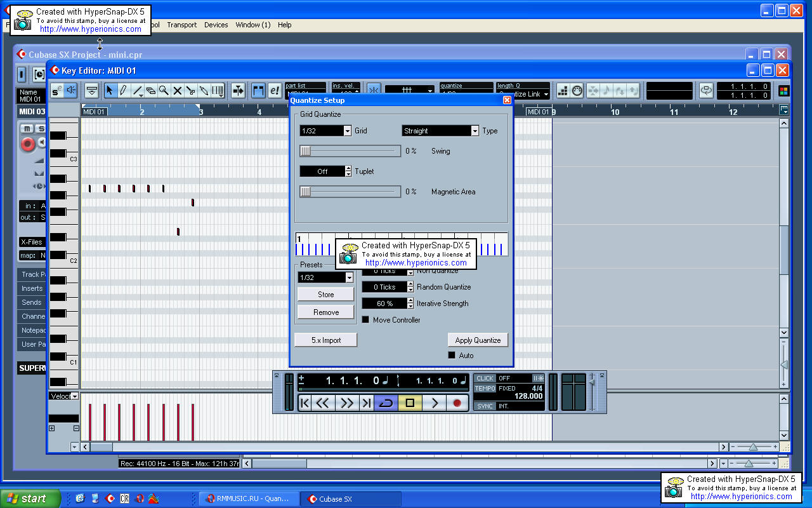Go to previous marker in transport

click(x=305, y=403)
